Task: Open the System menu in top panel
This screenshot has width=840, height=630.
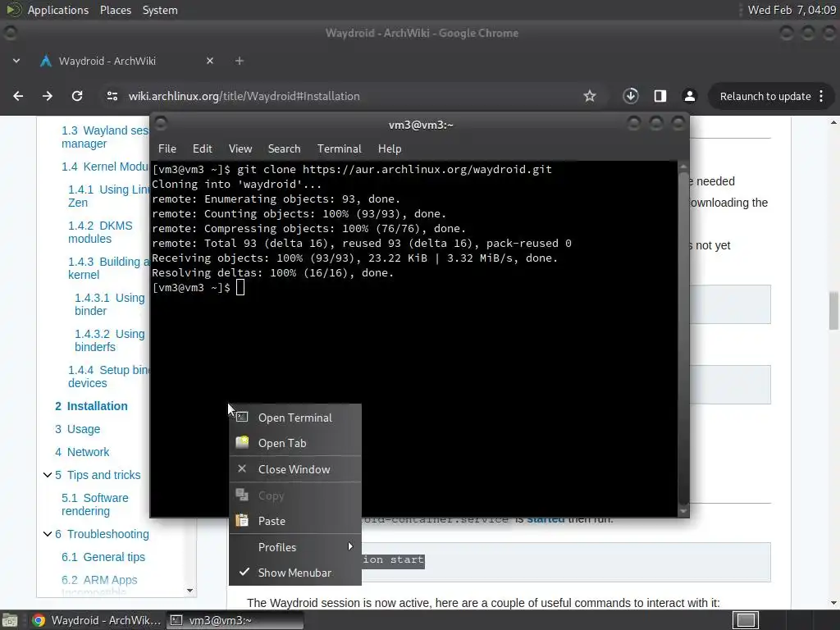Action: (x=160, y=10)
